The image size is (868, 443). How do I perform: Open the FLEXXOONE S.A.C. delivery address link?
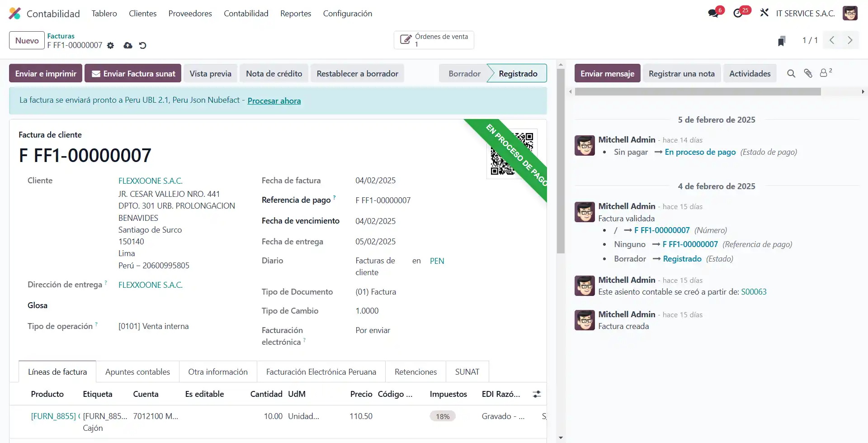pyautogui.click(x=151, y=285)
